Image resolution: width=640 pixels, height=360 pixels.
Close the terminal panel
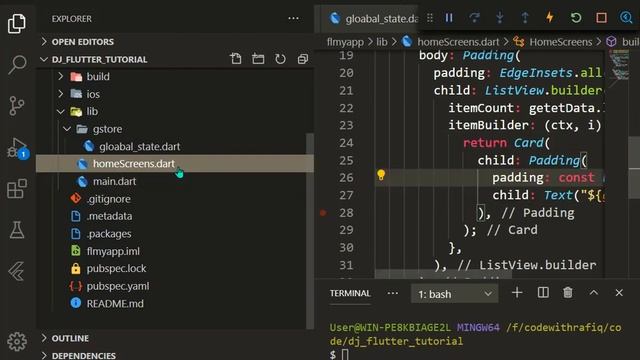(x=619, y=293)
